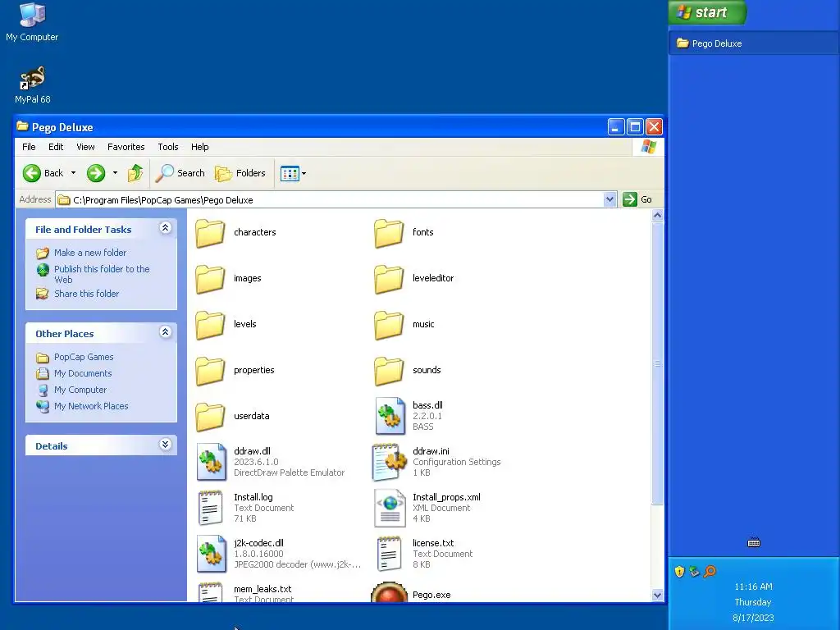Click the Safely Remove Hardware tray icon
Screen dimensions: 840x630
pyautogui.click(x=694, y=572)
